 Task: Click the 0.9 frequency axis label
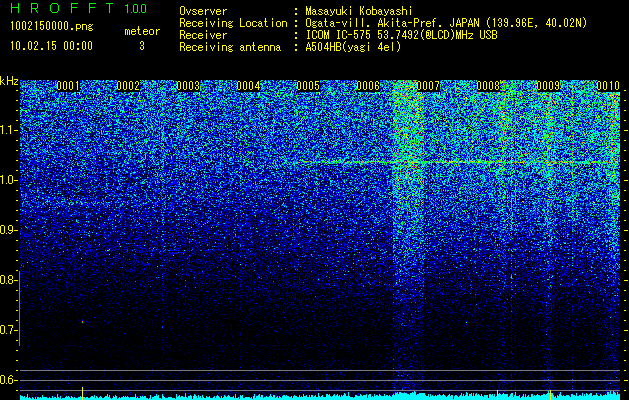(x=7, y=230)
